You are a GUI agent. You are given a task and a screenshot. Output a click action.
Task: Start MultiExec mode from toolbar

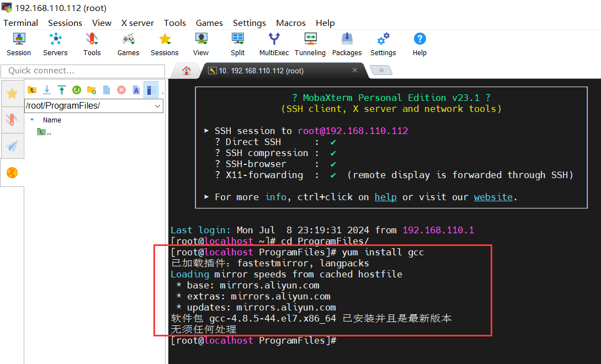[274, 45]
